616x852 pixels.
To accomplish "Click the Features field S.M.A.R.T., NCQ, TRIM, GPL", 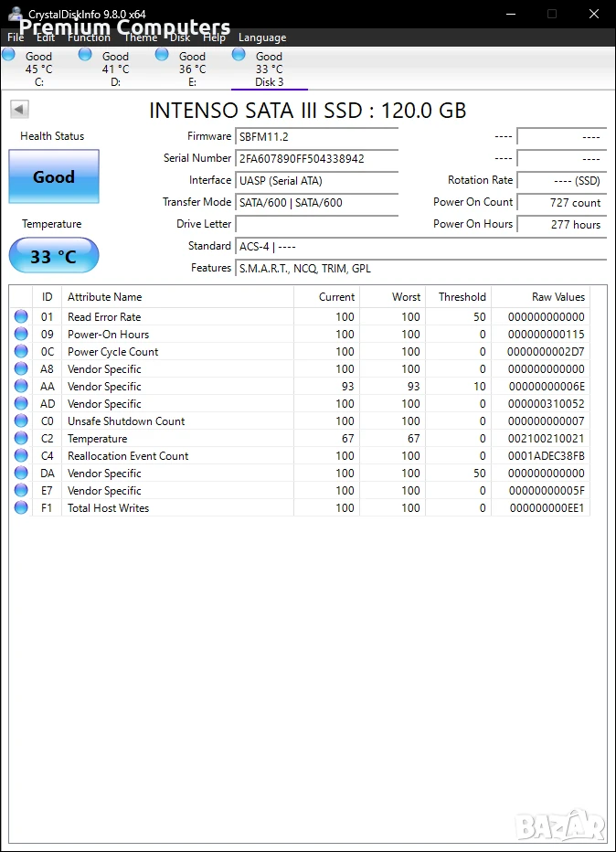I will click(421, 269).
